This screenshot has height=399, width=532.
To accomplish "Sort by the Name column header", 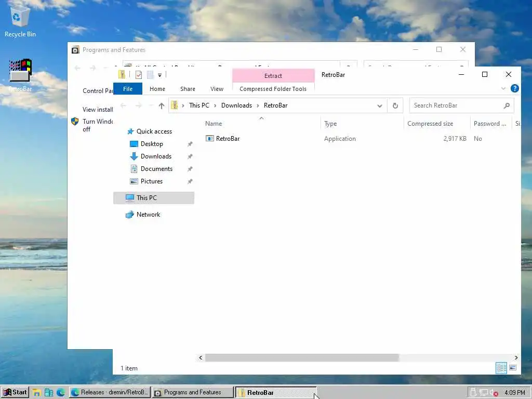I will [x=262, y=124].
